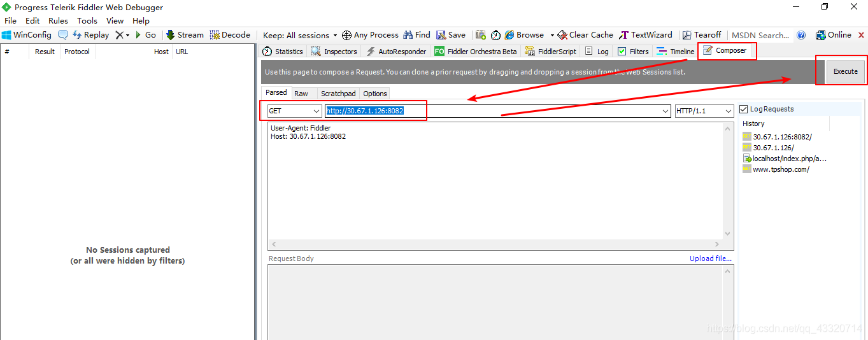Expand the URL history dropdown arrow
The image size is (868, 340).
665,111
